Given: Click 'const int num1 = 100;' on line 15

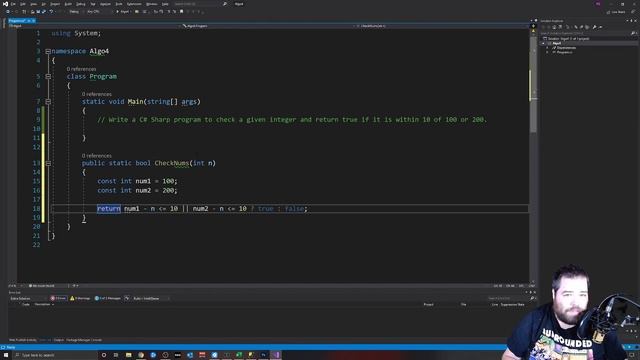Looking at the screenshot, I should click(137, 181).
